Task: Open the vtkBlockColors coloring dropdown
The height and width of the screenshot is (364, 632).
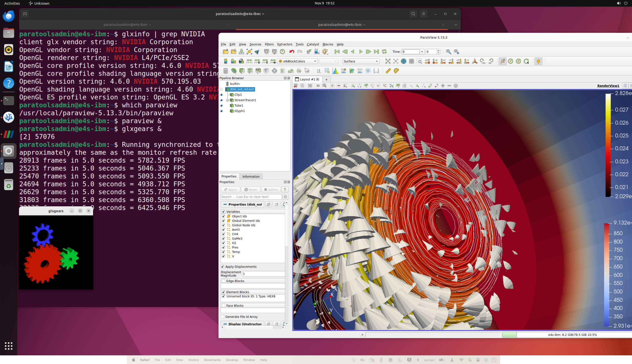Action: point(298,61)
